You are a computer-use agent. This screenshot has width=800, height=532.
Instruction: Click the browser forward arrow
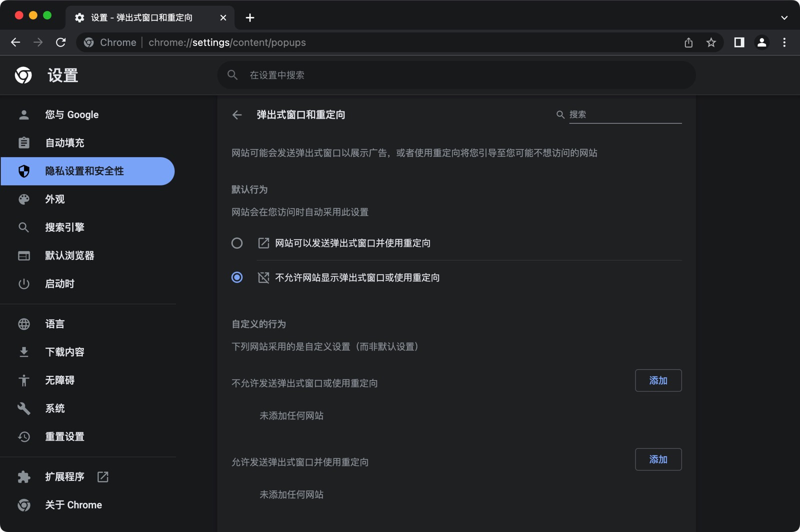coord(38,42)
